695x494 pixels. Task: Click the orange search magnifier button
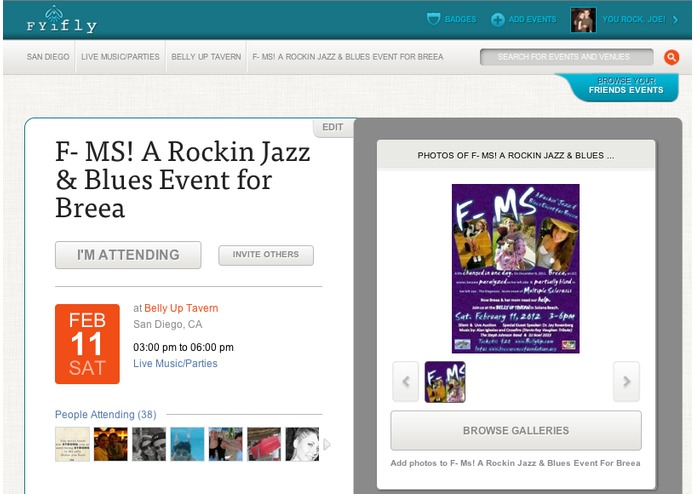671,57
